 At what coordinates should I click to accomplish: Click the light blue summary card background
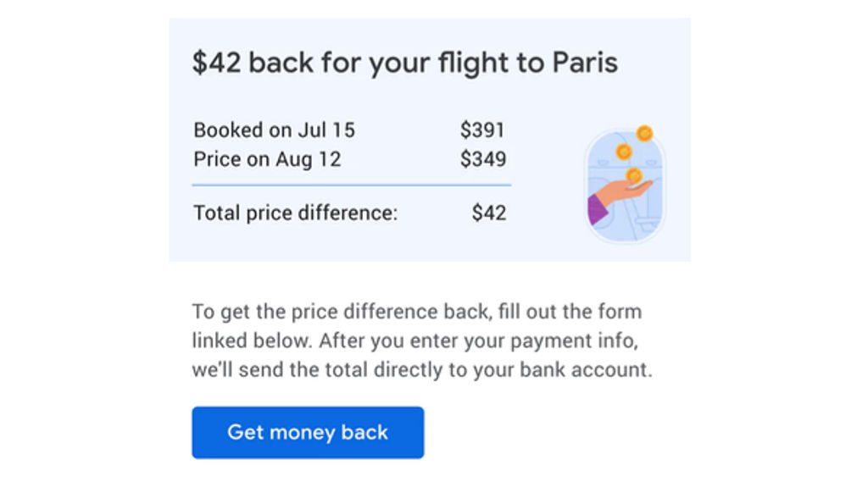(x=430, y=140)
